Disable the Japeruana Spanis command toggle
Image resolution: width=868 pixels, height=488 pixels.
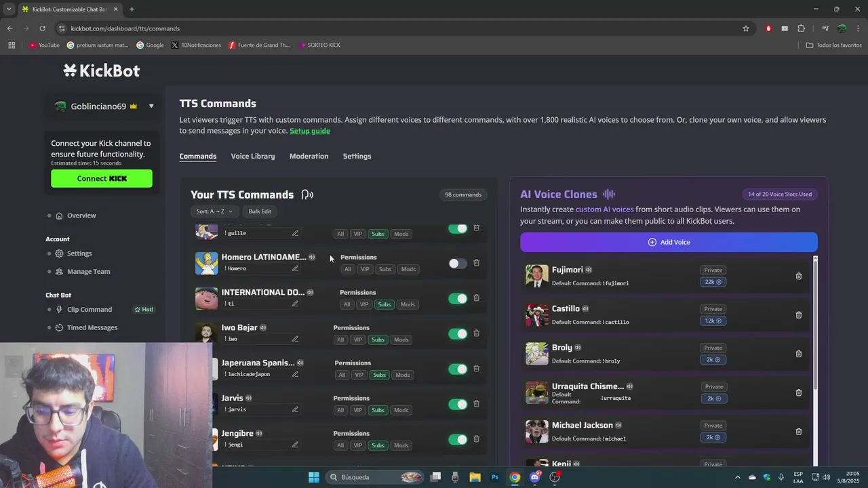[458, 369]
